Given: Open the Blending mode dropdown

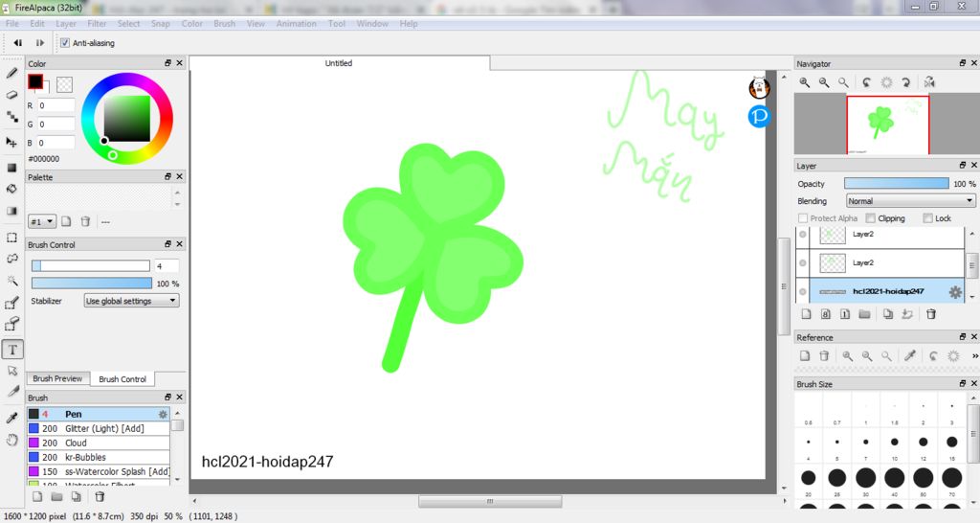Looking at the screenshot, I should pos(911,201).
